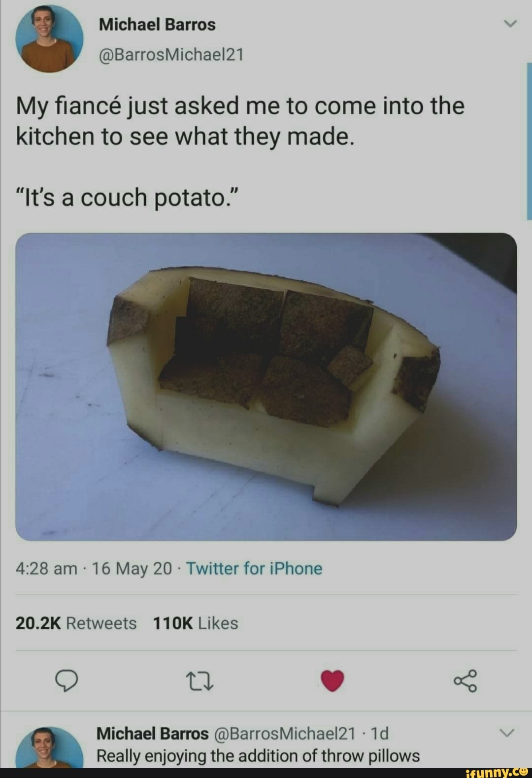View the 110K Likes list

196,623
